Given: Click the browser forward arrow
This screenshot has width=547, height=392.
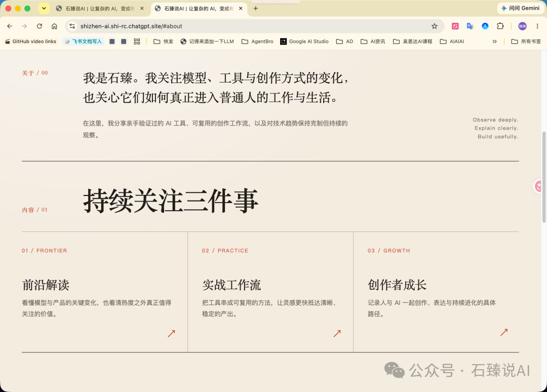Looking at the screenshot, I should click(x=24, y=26).
